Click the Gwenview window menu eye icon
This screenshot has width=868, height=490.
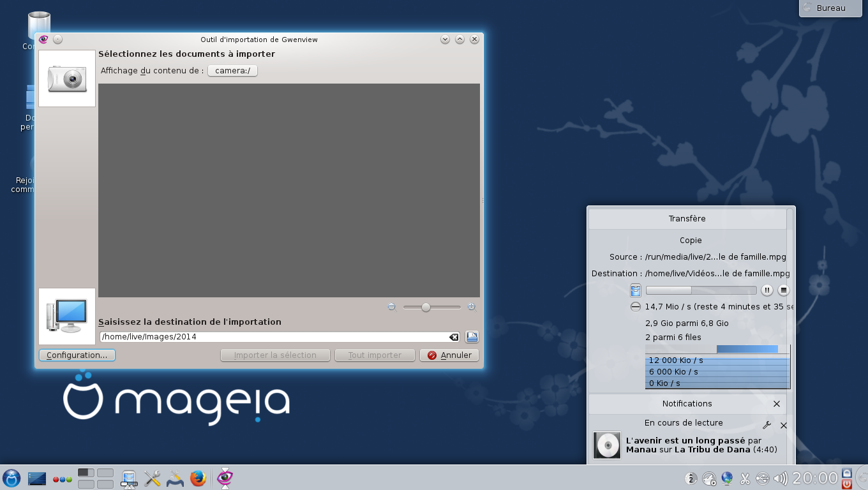43,39
